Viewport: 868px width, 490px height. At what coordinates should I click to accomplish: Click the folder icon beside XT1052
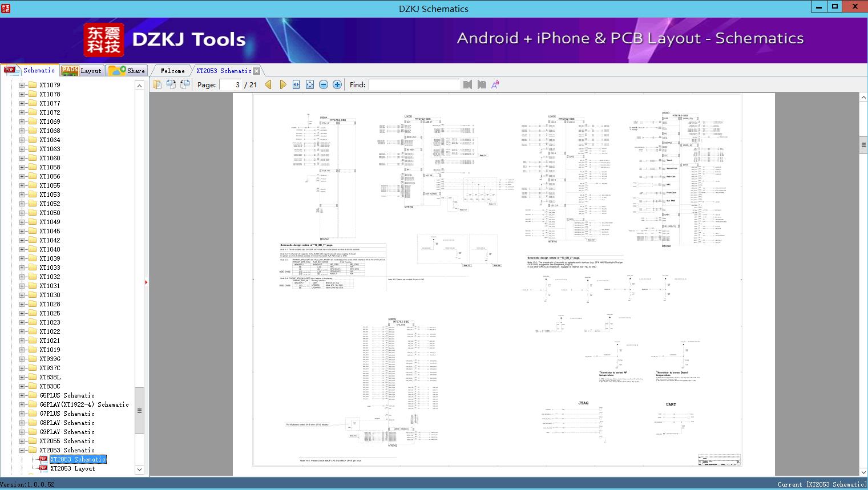click(x=33, y=204)
